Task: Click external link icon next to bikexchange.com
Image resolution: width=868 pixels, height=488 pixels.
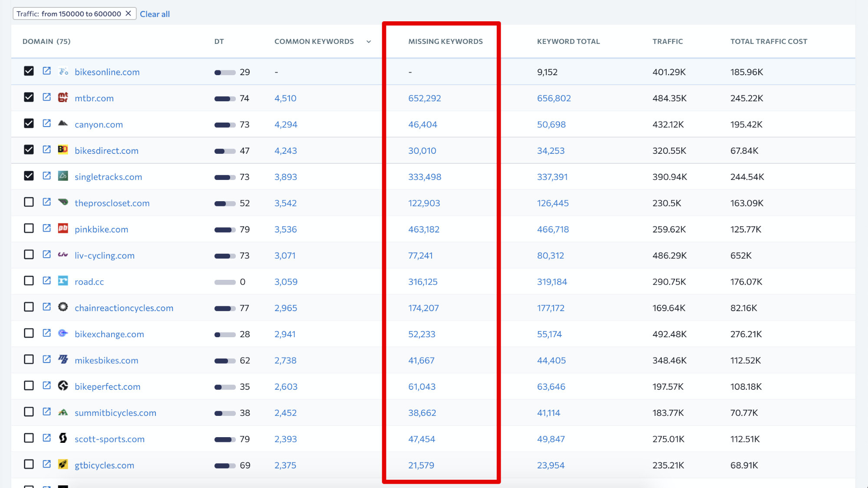Action: click(46, 333)
